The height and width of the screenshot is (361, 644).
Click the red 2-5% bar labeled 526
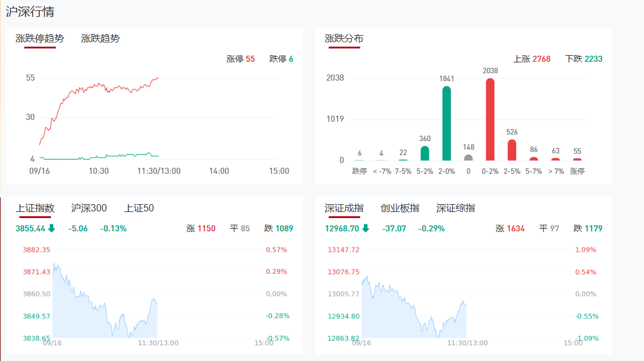pyautogui.click(x=512, y=150)
